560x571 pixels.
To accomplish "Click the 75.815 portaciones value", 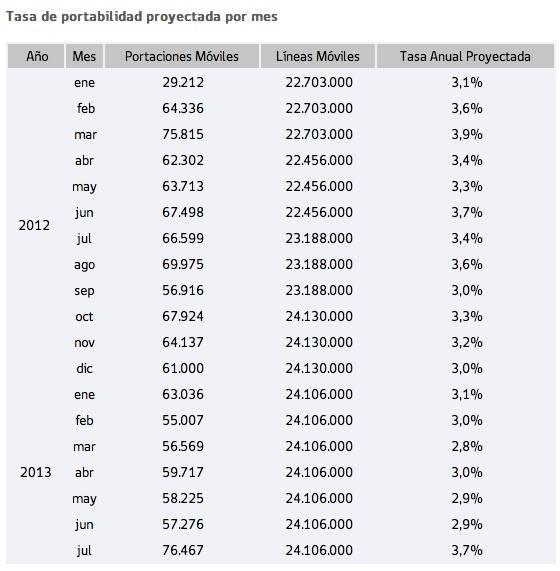I will [x=183, y=134].
